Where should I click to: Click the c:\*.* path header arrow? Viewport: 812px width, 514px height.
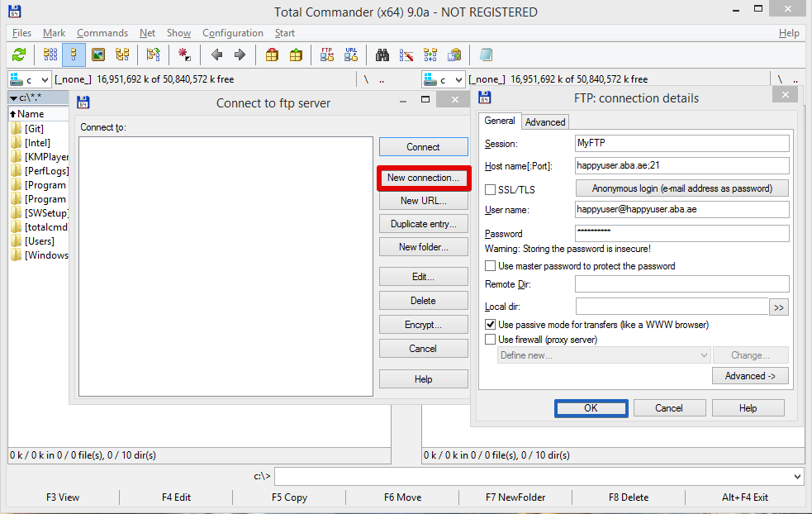(13, 98)
